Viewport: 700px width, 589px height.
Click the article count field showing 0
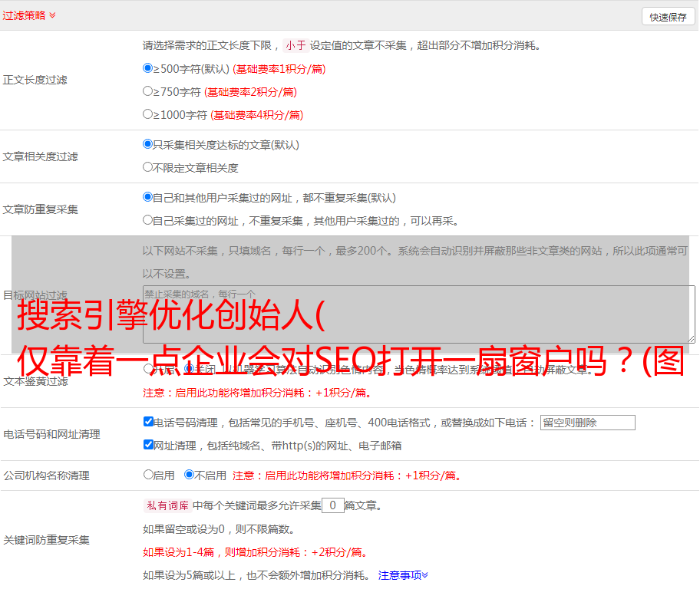point(332,505)
